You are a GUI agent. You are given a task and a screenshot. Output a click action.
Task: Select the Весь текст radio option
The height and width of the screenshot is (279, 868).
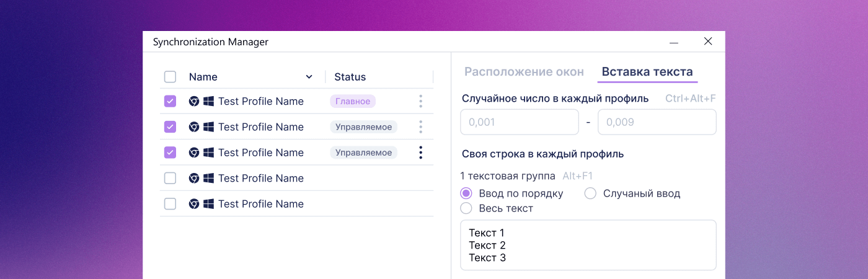click(x=466, y=208)
